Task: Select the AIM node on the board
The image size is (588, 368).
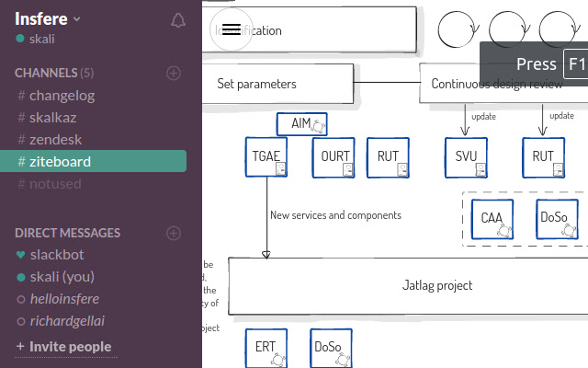Action: coord(302,124)
